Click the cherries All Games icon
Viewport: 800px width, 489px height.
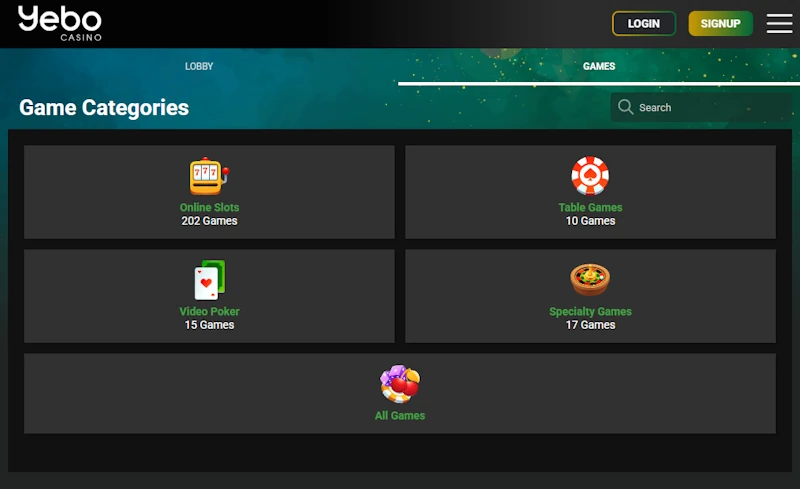pos(400,384)
